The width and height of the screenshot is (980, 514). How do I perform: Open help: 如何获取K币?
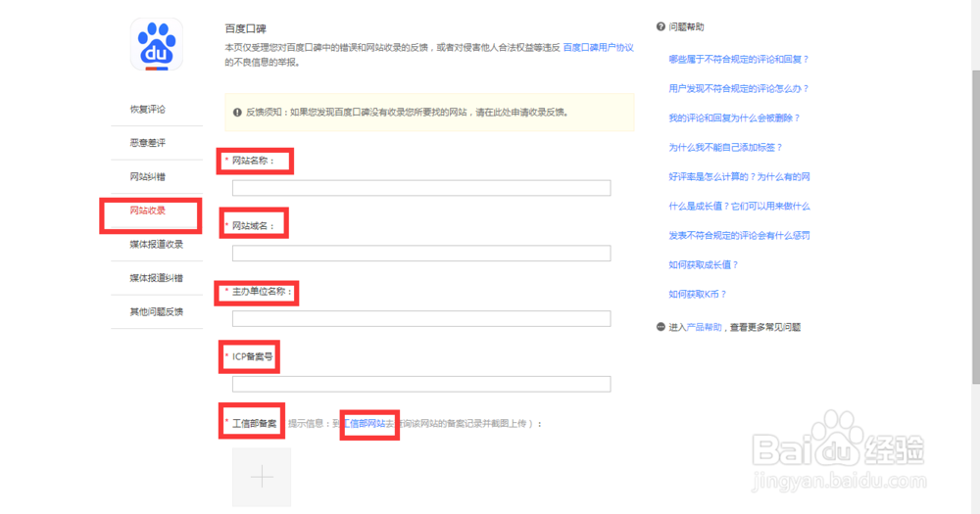698,294
